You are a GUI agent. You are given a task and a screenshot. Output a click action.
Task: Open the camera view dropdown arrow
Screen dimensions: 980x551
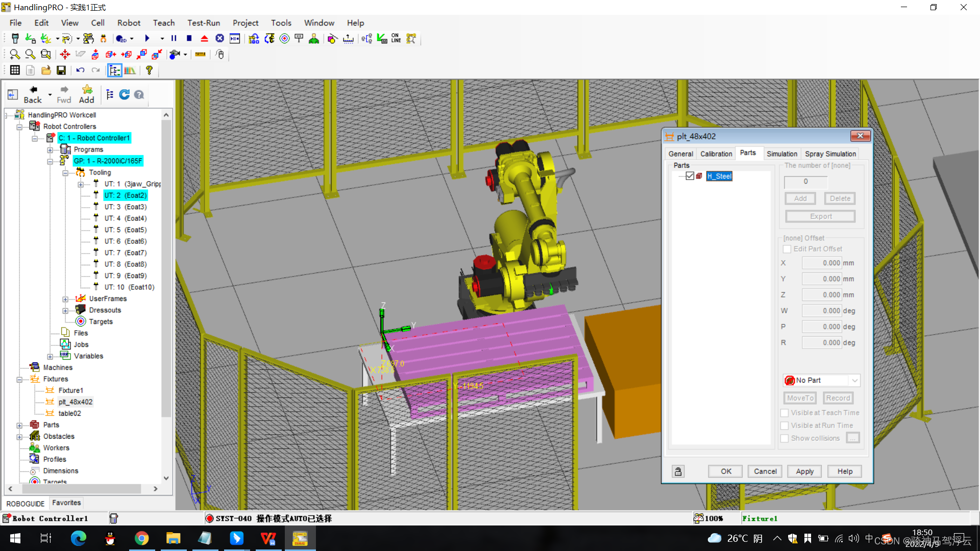click(x=185, y=54)
